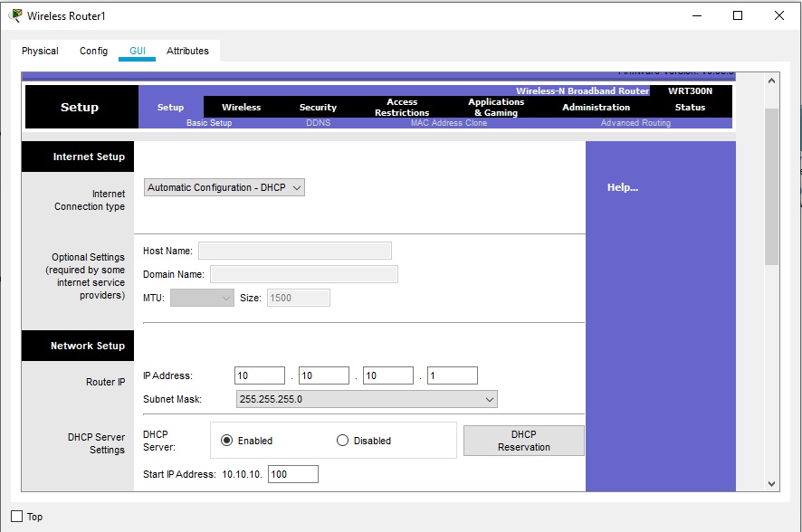802x532 pixels.
Task: Open the Setup menu in router navigation
Action: point(170,108)
